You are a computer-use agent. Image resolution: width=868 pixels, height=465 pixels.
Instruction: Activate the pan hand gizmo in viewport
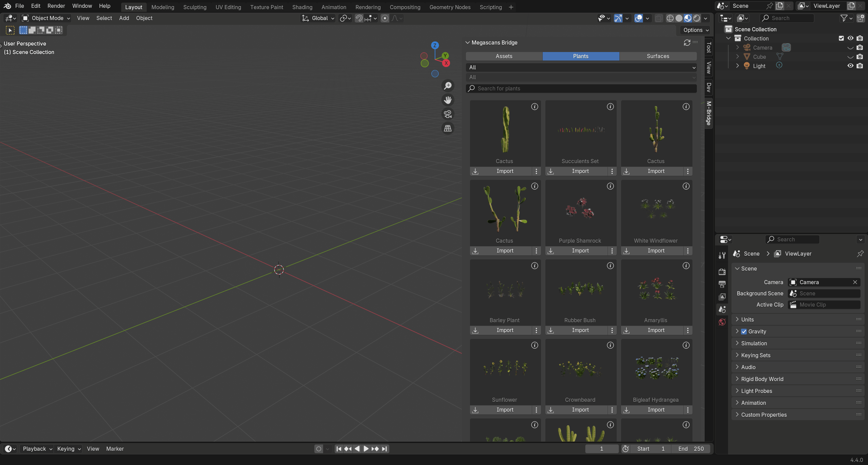tap(448, 100)
